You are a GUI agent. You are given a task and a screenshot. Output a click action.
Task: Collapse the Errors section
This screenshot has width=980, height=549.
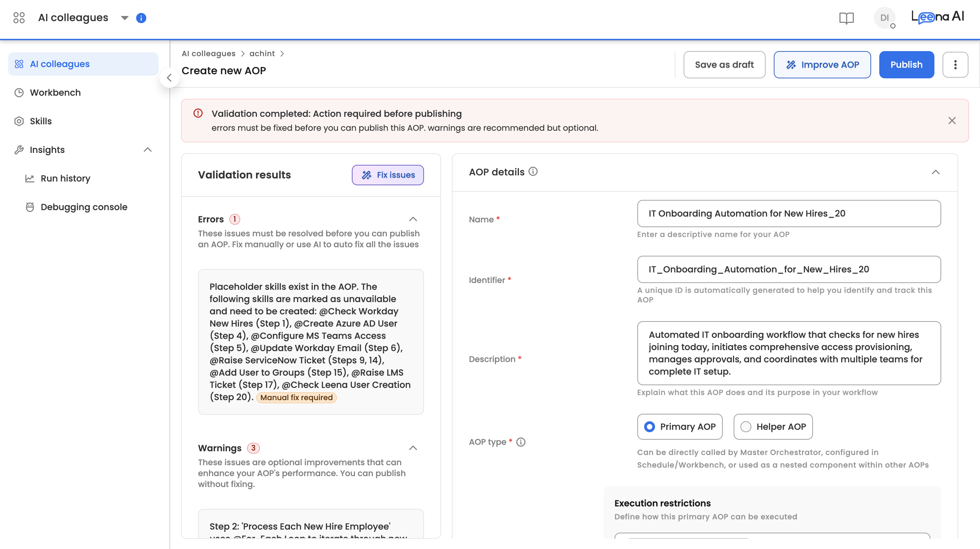413,219
